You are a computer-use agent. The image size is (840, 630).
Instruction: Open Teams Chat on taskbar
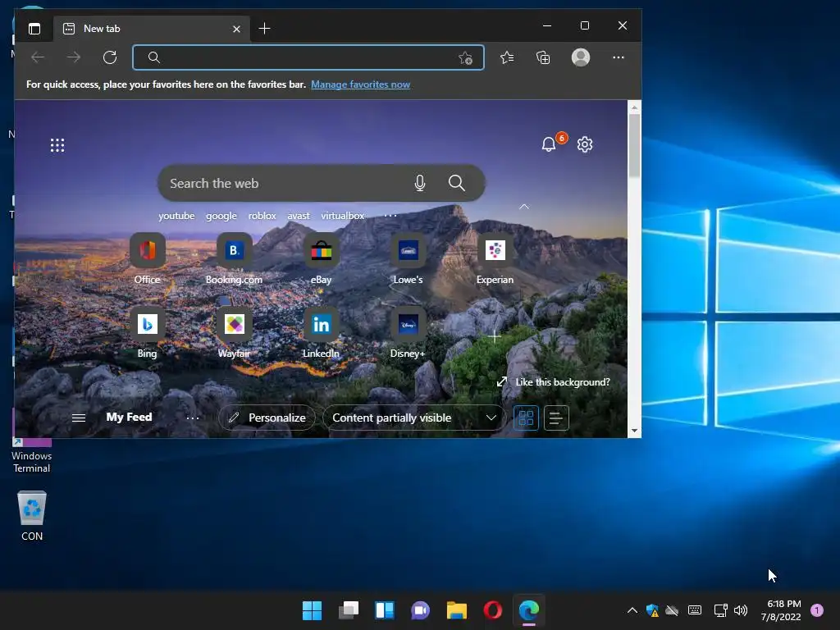pyautogui.click(x=421, y=610)
